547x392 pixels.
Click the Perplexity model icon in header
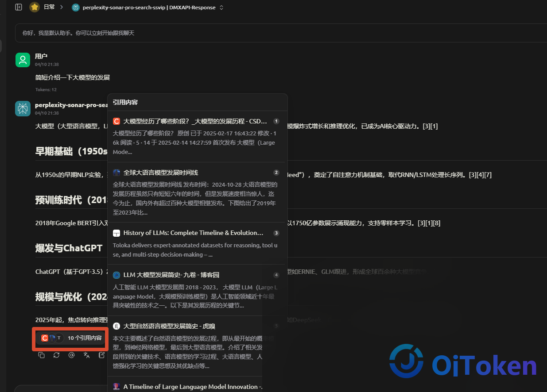(76, 8)
